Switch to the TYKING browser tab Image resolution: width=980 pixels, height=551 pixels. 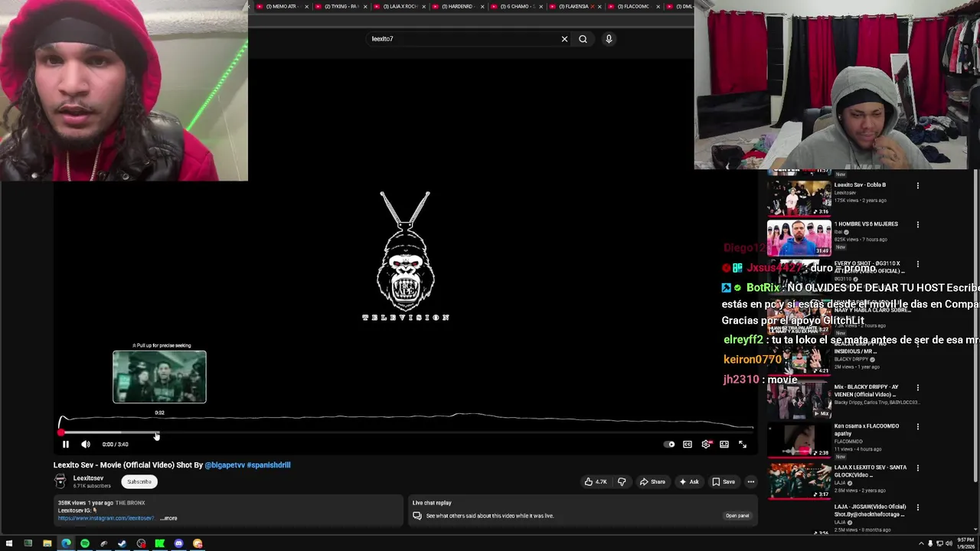coord(341,6)
